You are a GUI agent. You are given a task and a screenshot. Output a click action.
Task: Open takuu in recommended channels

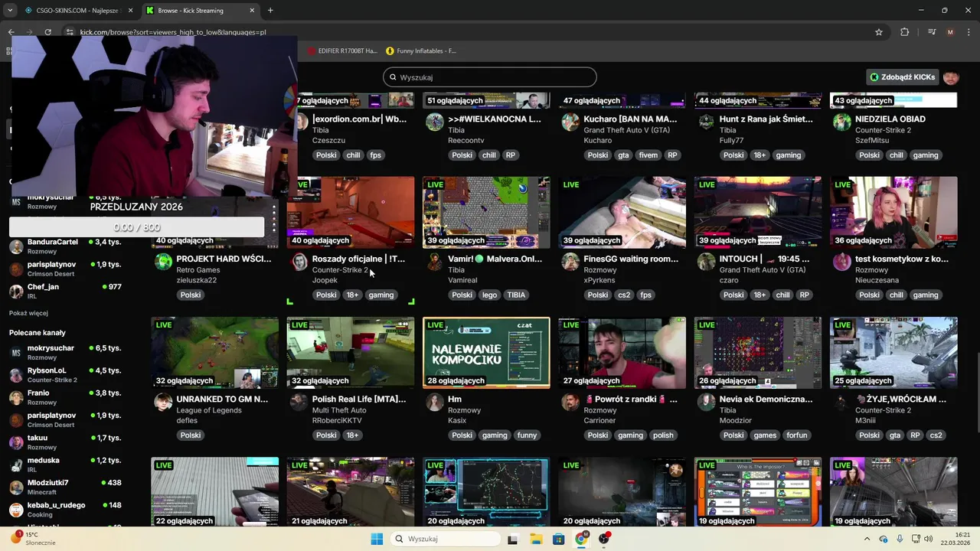pos(67,442)
